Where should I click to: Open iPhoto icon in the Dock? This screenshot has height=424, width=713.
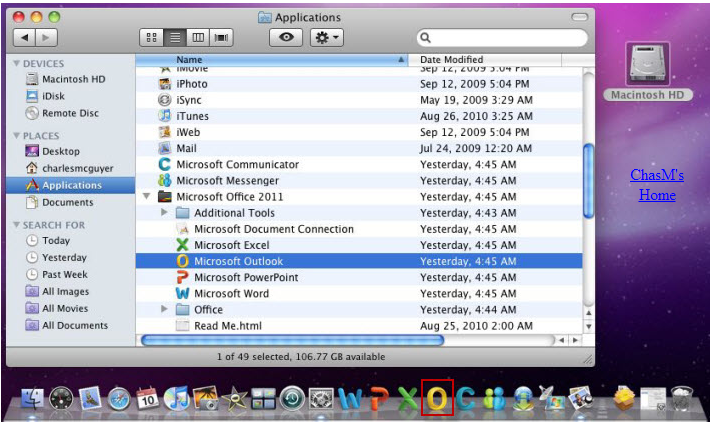coord(205,399)
